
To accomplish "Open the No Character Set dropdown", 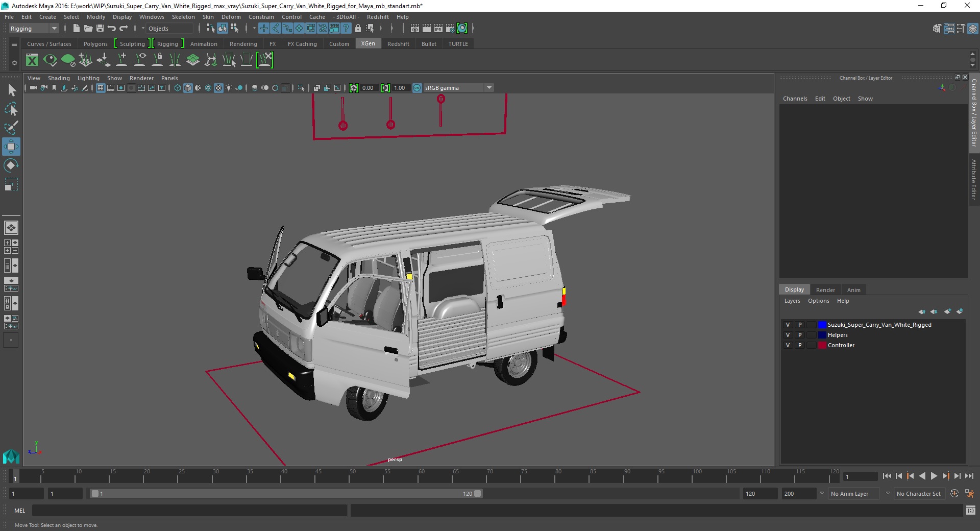I will [919, 494].
